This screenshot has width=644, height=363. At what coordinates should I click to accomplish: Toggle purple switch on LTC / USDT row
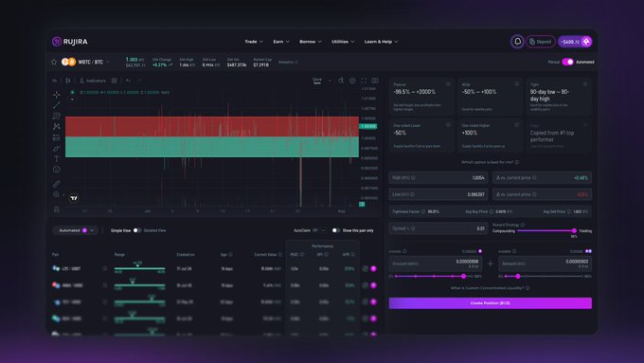tap(373, 269)
